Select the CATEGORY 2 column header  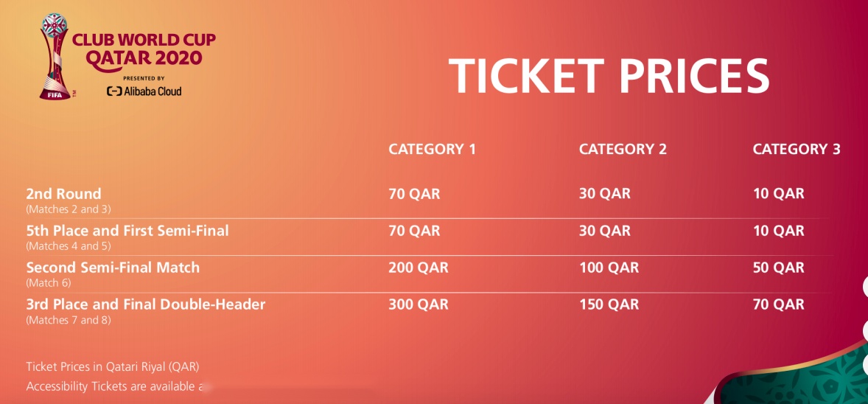[623, 149]
